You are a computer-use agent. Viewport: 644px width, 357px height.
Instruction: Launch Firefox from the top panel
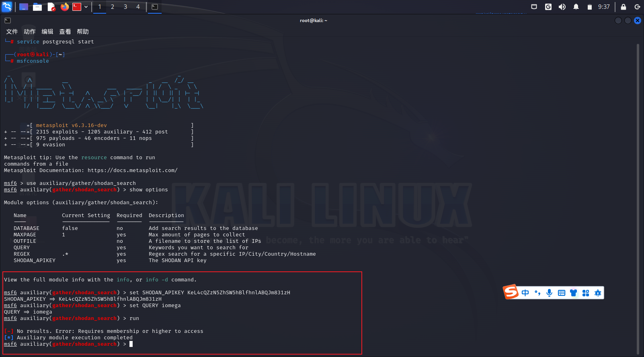point(65,7)
